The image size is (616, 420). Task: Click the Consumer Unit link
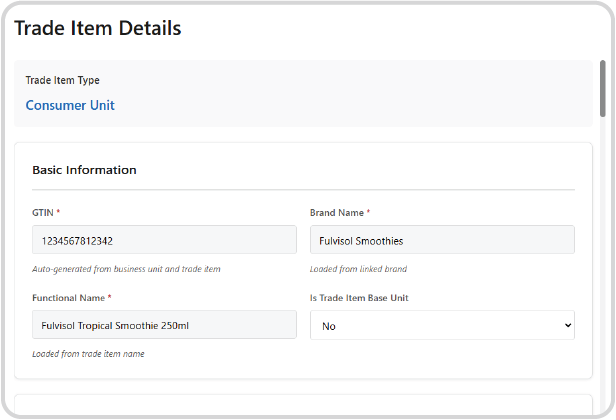[70, 105]
